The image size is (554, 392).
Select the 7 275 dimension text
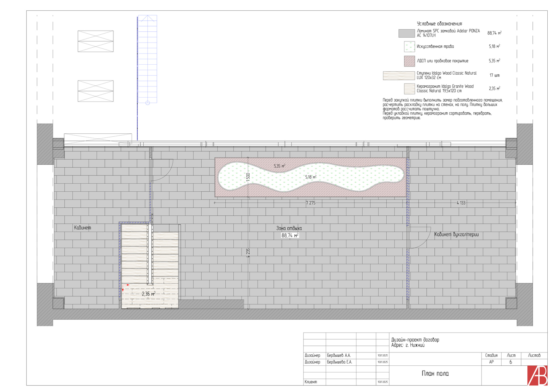[x=311, y=203]
